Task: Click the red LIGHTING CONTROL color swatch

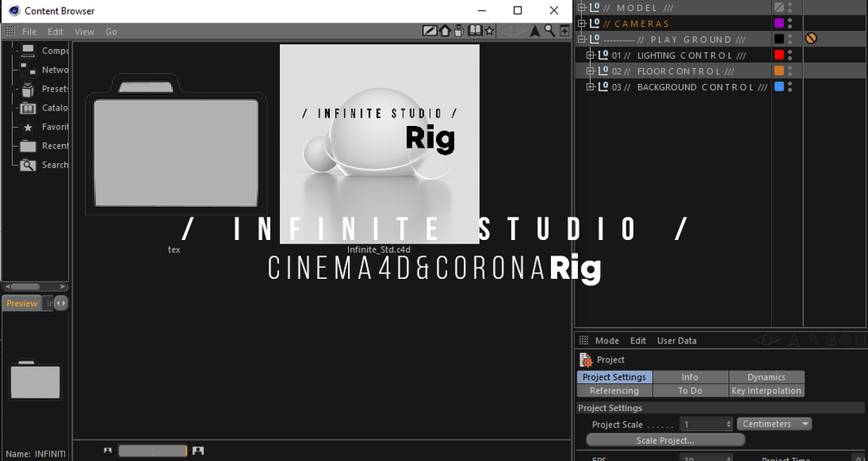Action: [x=779, y=54]
